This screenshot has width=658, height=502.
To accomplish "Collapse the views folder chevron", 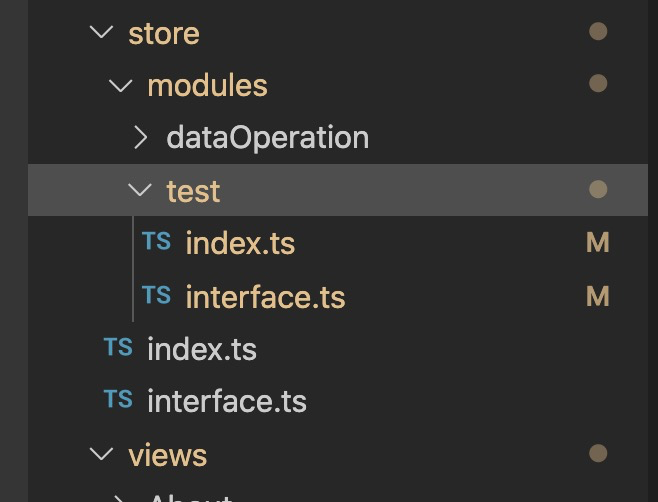I will tap(101, 455).
